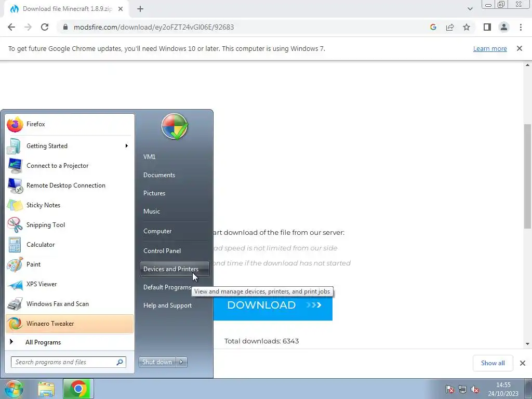
Task: Click the scrollbar down arrow
Action: (528, 344)
